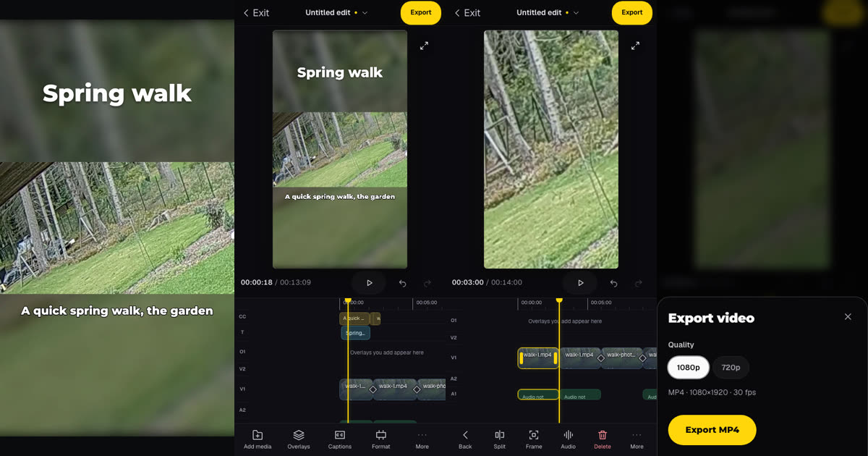The height and width of the screenshot is (456, 868).
Task: Tap the transition diamond after the first walk-1 clip, 00:00:18 editor
Action: (373, 389)
